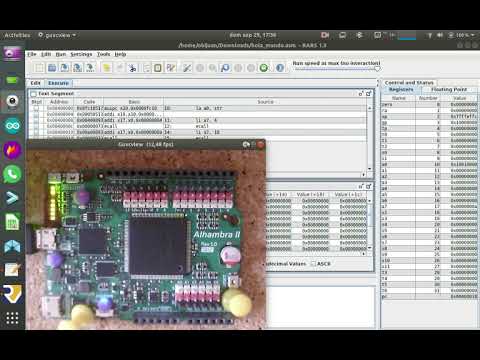Click the greyed Pause toolbar icon

click(238, 68)
